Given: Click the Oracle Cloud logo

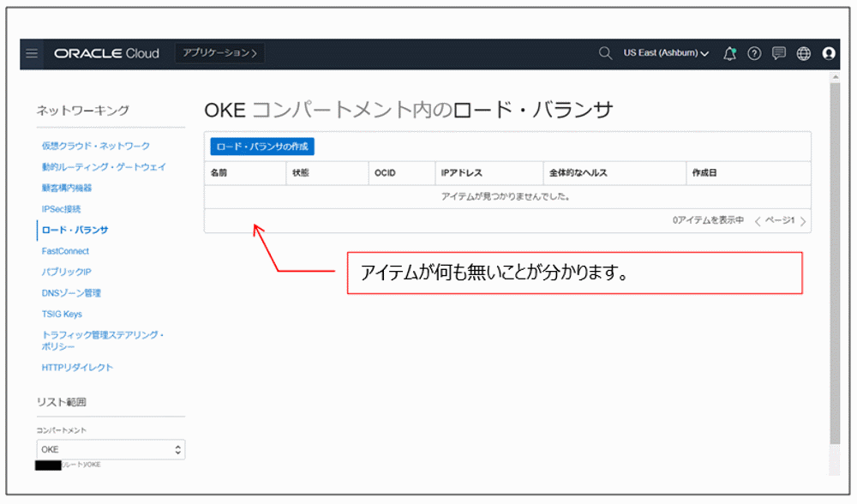Looking at the screenshot, I should pos(106,53).
